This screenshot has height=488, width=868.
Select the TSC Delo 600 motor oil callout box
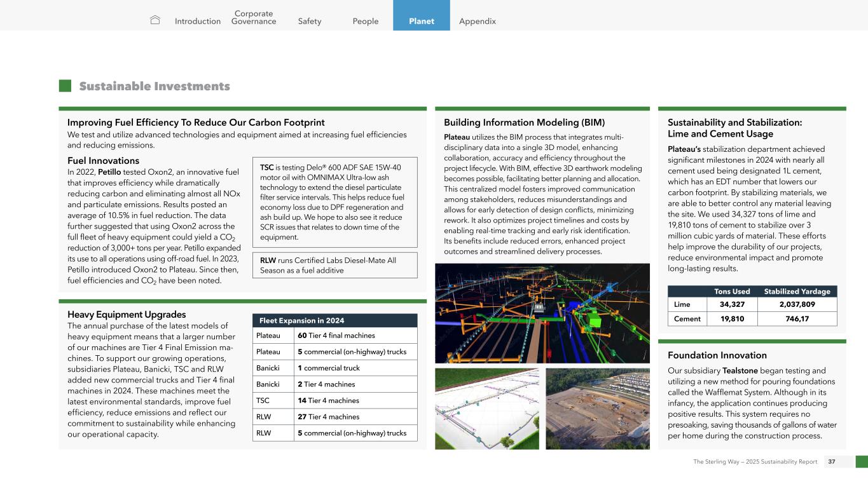pos(334,202)
